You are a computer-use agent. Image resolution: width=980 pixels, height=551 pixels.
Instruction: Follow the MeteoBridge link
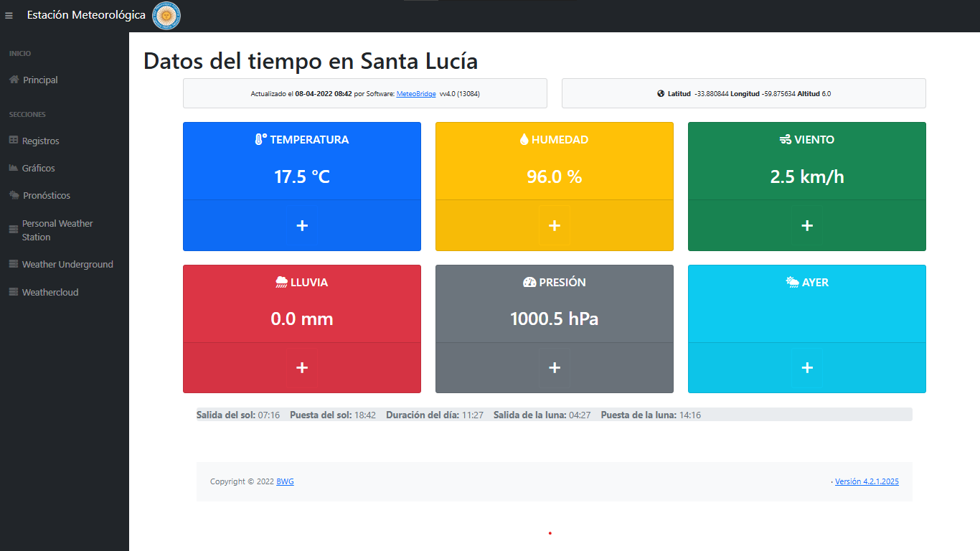coord(416,94)
